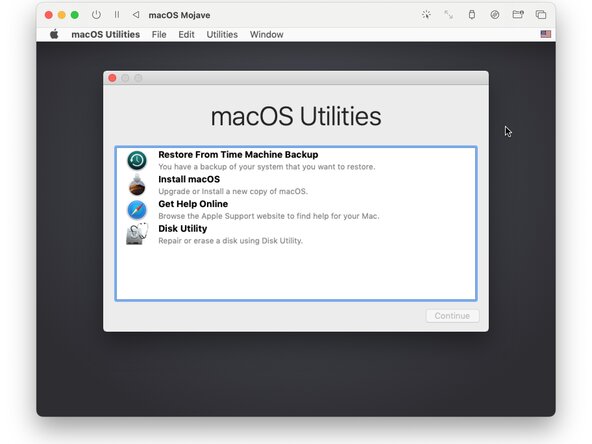This screenshot has height=444, width=592.
Task: Open the Utilities menu
Action: (222, 34)
